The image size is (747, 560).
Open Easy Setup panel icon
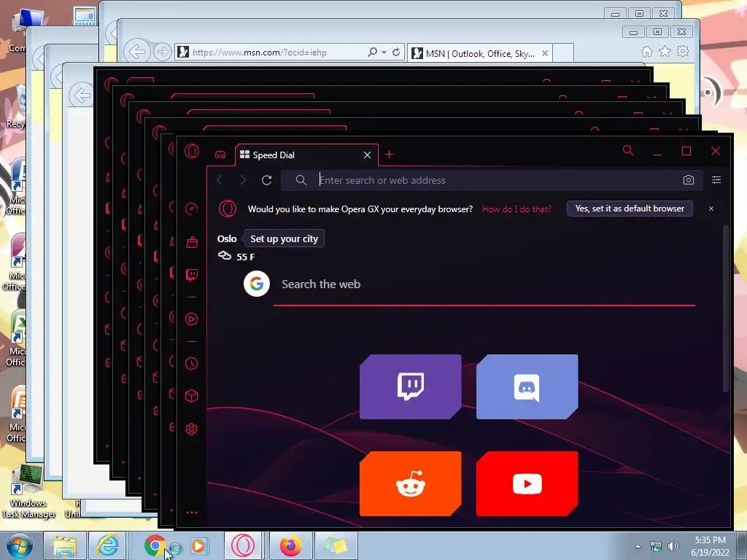coord(716,180)
